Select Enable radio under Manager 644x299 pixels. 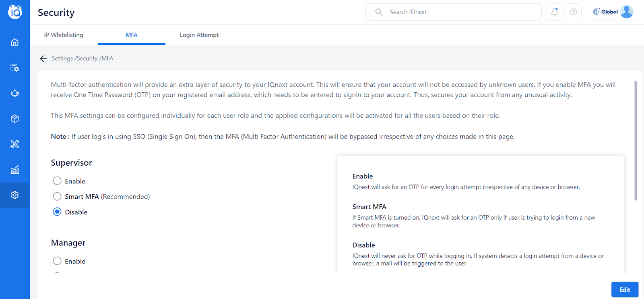coord(57,261)
